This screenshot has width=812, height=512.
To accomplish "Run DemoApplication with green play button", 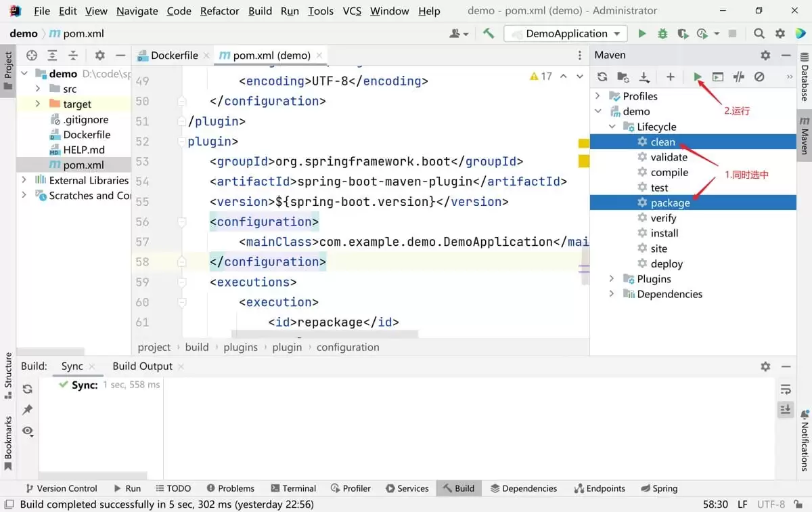I will click(642, 33).
